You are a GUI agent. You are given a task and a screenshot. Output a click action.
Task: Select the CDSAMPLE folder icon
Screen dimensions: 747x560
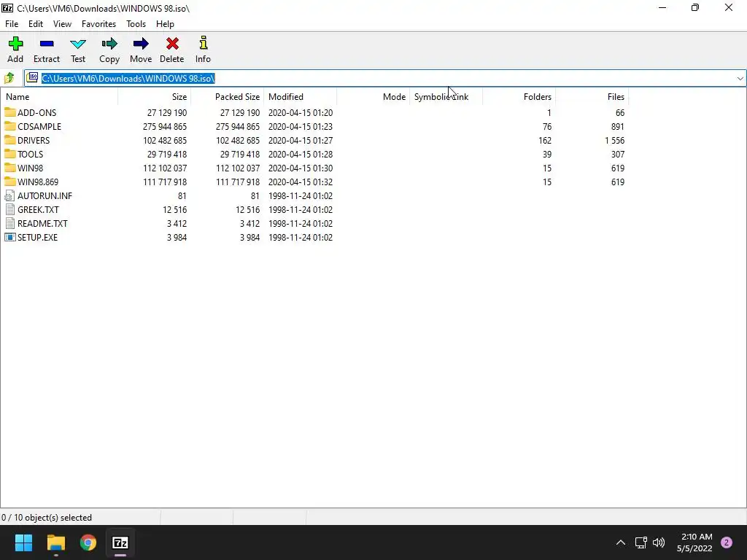[x=10, y=126]
